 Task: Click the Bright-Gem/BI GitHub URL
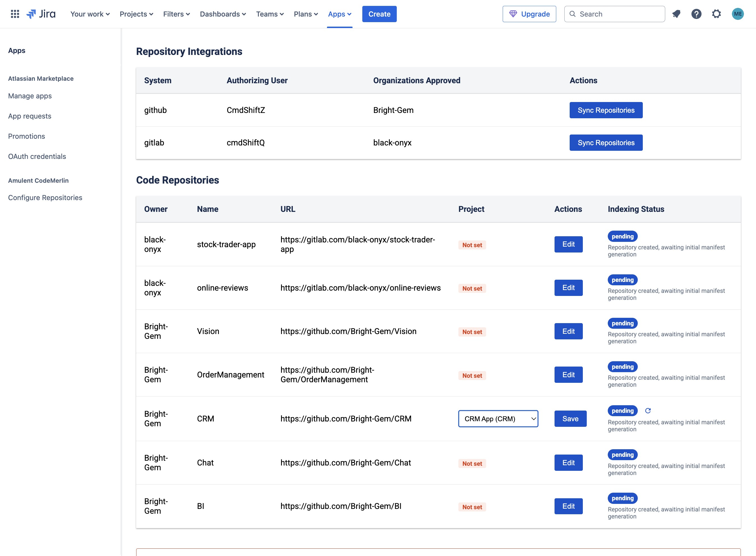pyautogui.click(x=341, y=506)
